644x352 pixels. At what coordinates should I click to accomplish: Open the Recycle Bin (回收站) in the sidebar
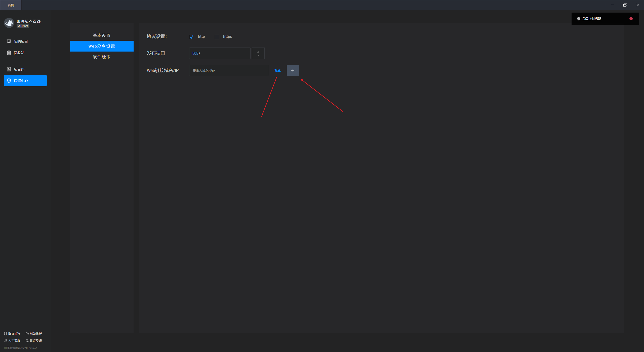point(19,53)
